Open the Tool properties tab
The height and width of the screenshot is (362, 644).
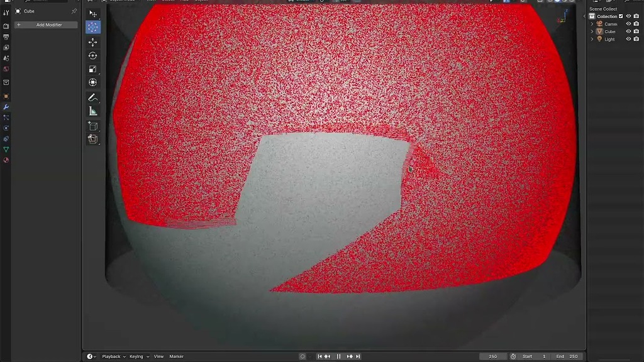6,13
